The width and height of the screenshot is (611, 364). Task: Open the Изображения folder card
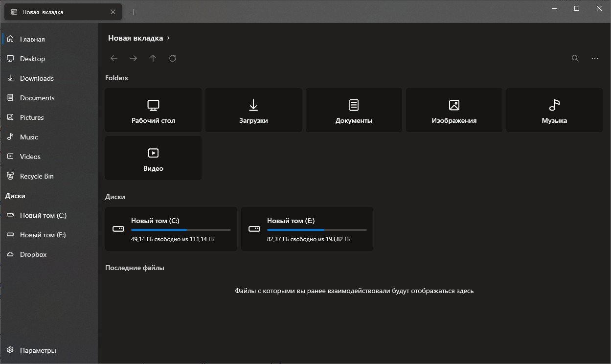(x=454, y=110)
